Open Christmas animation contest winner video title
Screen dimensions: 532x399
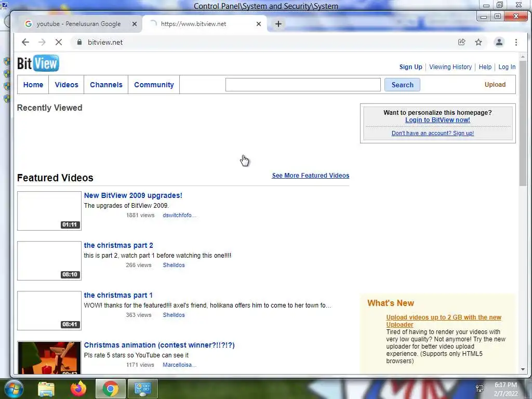pos(159,345)
